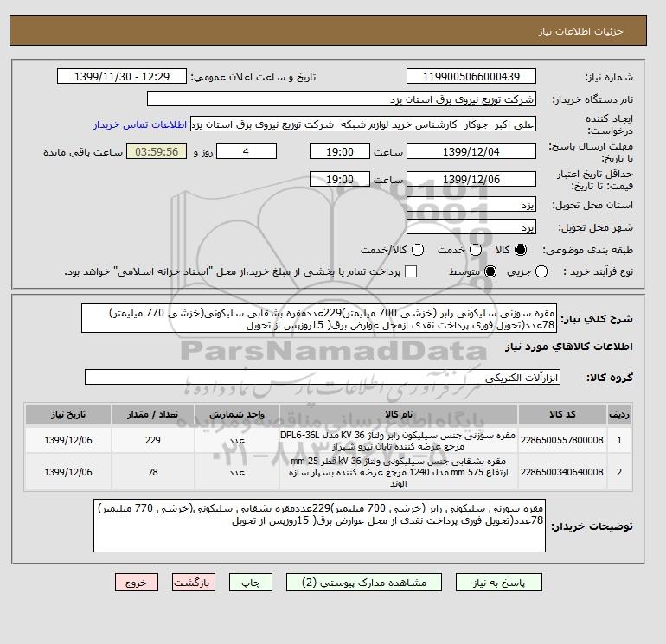This screenshot has height=644, width=666.
Task: Click buyer name field شرکت توزیع نیروی برق
Action: (x=342, y=99)
